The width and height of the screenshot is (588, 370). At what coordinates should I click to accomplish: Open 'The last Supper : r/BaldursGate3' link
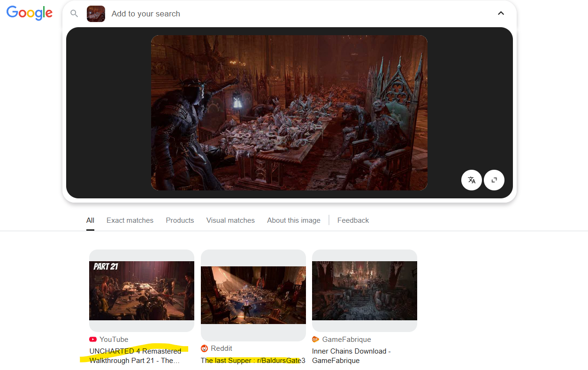253,361
